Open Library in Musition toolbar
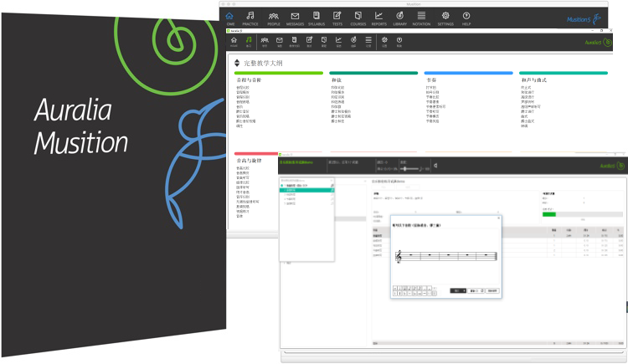Viewport: 628px width, 364px height. 399,18
